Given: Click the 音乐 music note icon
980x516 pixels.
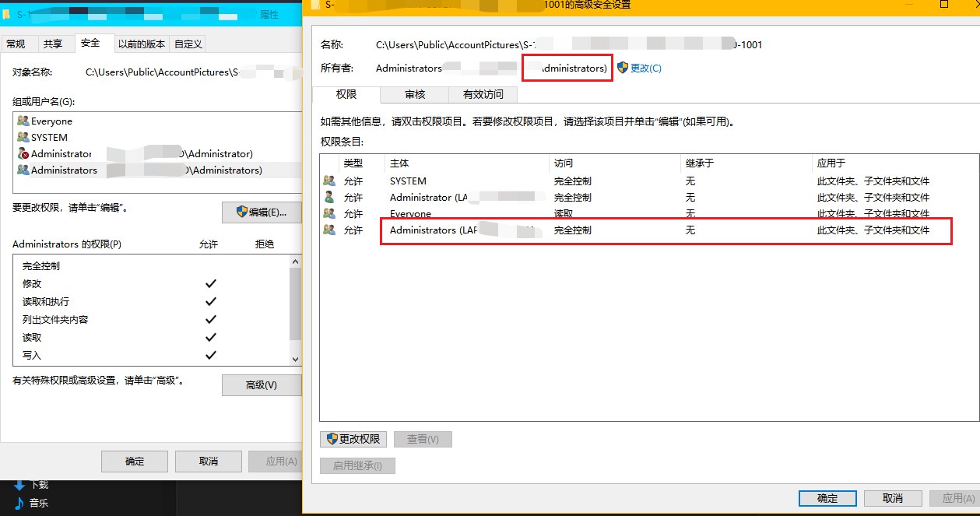Looking at the screenshot, I should pyautogui.click(x=19, y=503).
